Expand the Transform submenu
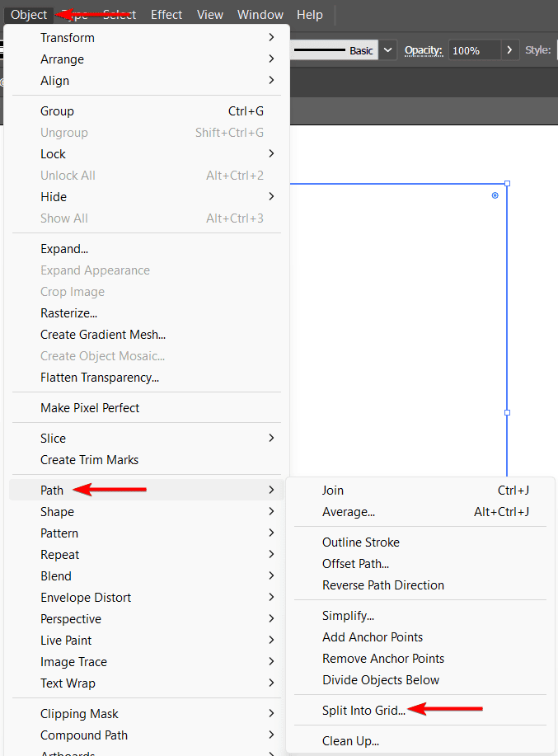This screenshot has width=558, height=756. (68, 37)
